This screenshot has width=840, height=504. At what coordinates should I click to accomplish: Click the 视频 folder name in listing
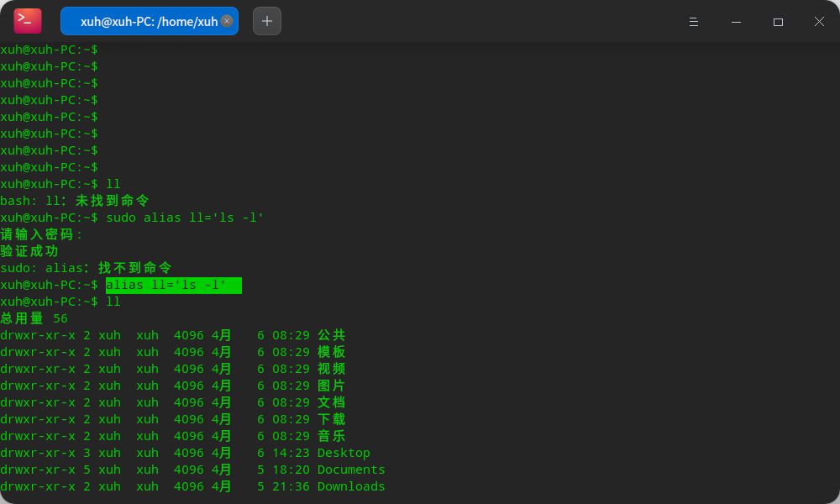point(331,369)
